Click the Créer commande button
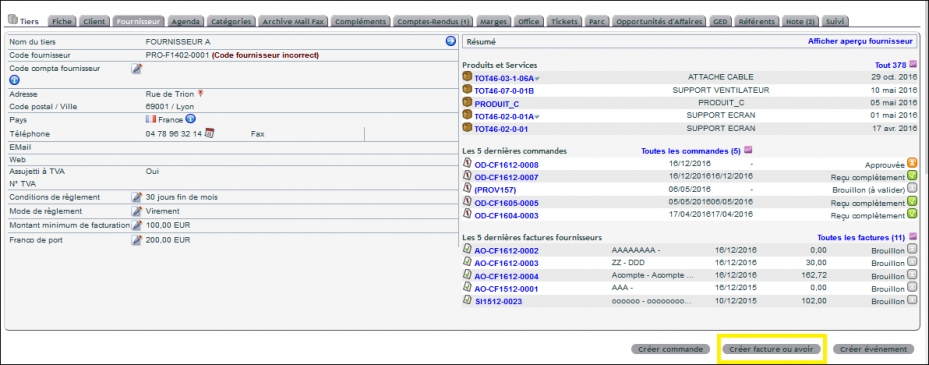The image size is (929, 365). [x=670, y=350]
